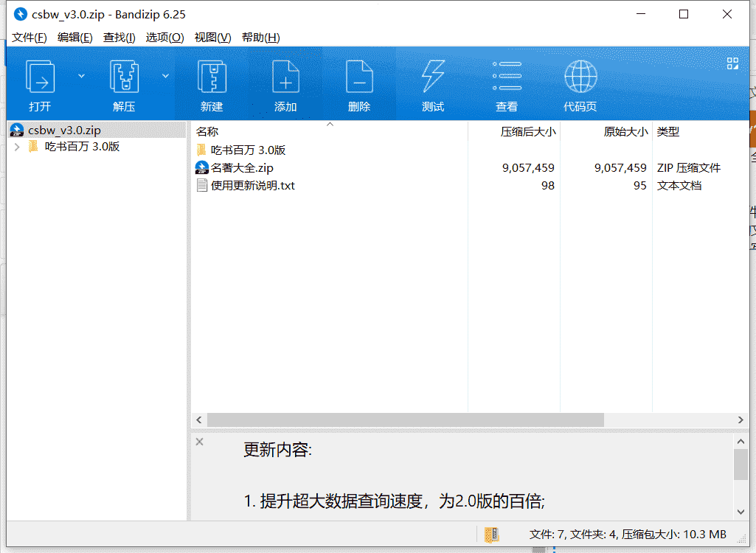Image resolution: width=756 pixels, height=553 pixels.
Task: Click the zip icon beside csbw_v3.0.zip
Action: tap(17, 131)
